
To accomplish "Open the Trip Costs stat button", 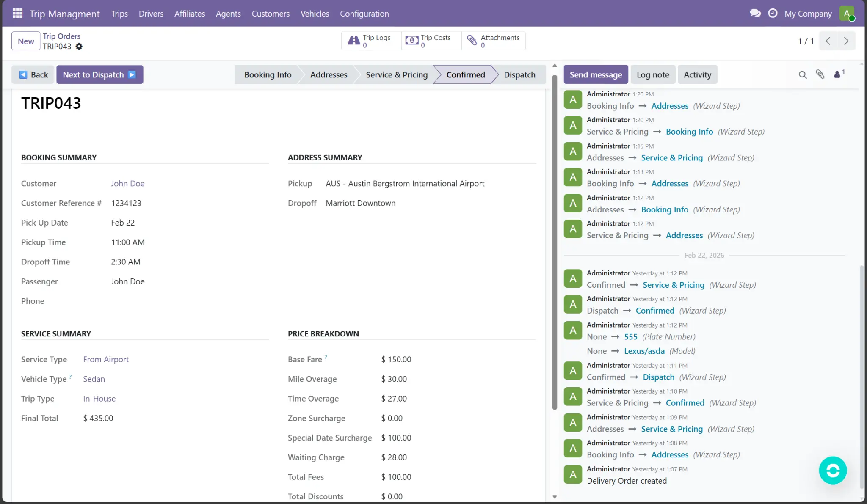I will click(431, 41).
